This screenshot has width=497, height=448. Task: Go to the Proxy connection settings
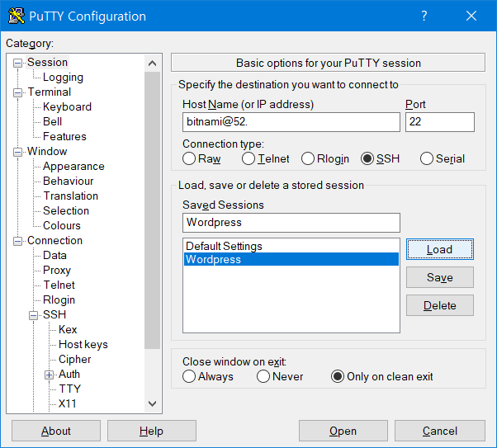(57, 270)
